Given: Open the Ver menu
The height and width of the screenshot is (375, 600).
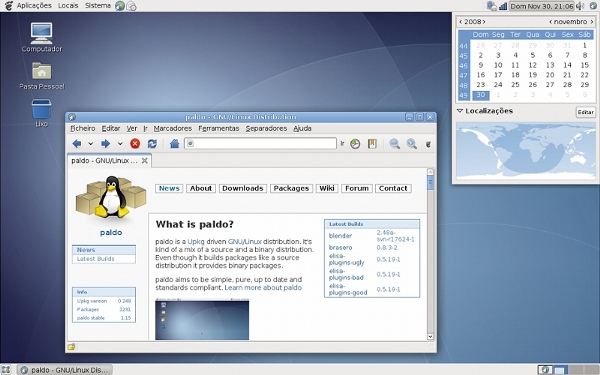Looking at the screenshot, I should click(x=132, y=129).
